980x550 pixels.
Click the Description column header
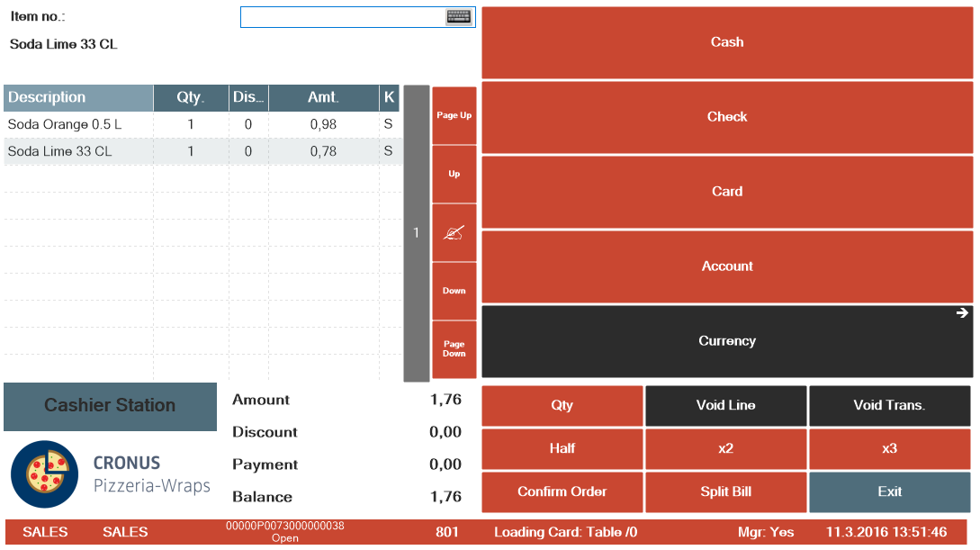tap(78, 98)
